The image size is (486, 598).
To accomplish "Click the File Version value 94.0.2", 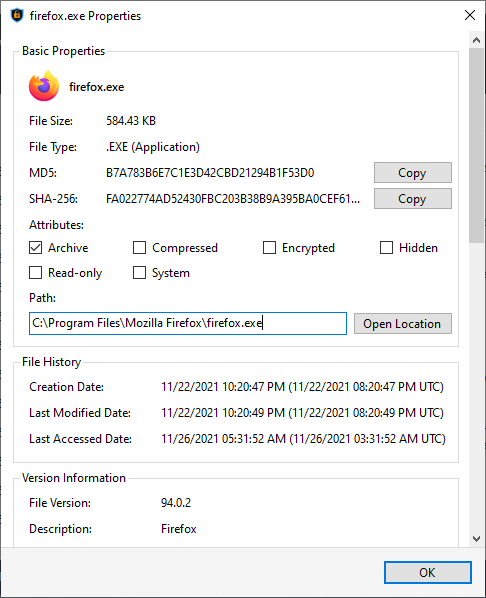I will click(176, 503).
